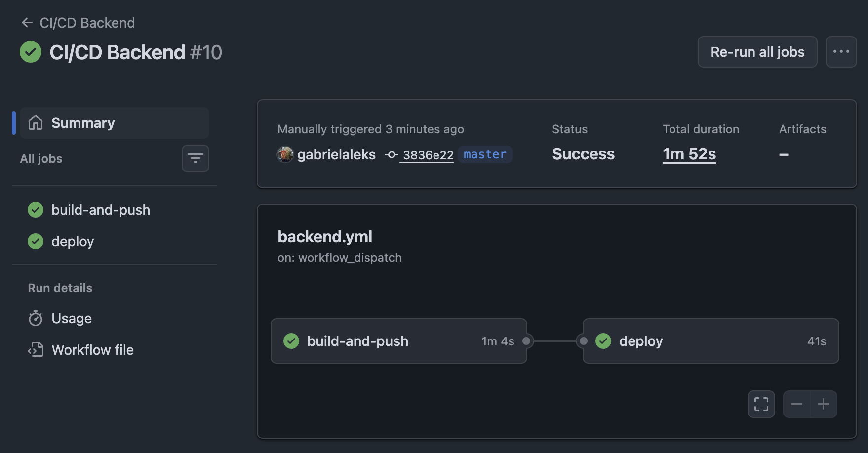Click the Workflow file icon
The height and width of the screenshot is (453, 868).
point(35,350)
